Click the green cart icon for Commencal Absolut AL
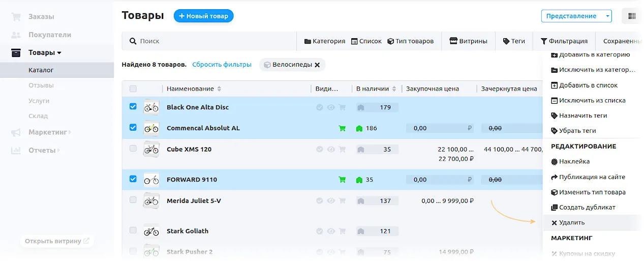This screenshot has width=644, height=261. [x=342, y=128]
